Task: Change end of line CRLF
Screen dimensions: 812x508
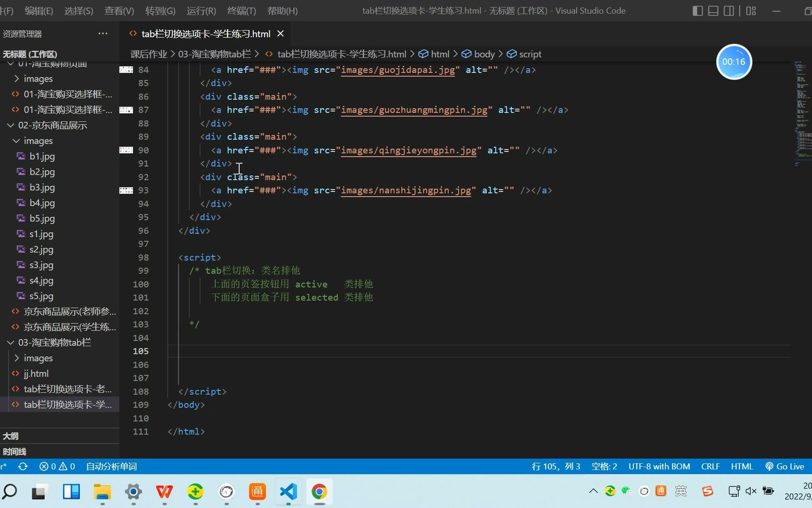Action: 710,466
